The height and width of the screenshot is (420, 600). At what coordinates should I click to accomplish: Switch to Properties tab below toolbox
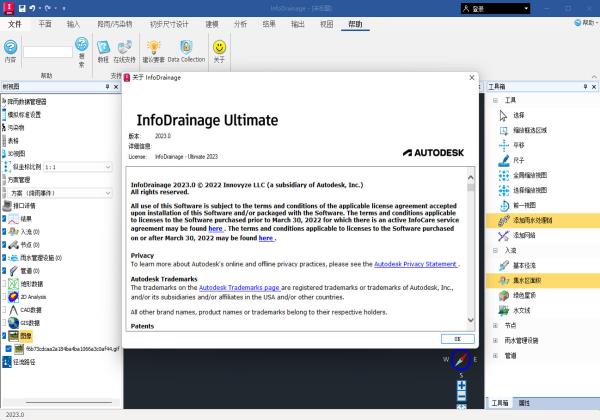[x=524, y=403]
